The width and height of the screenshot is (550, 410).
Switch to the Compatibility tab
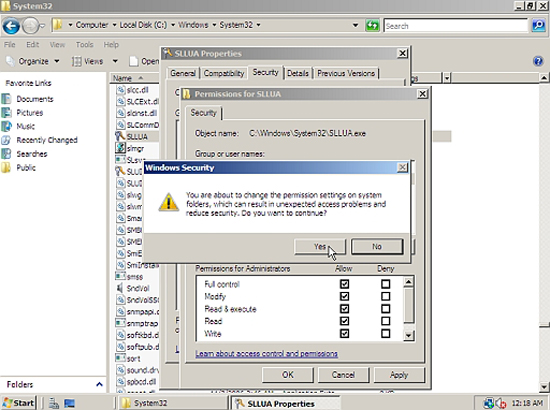click(224, 73)
